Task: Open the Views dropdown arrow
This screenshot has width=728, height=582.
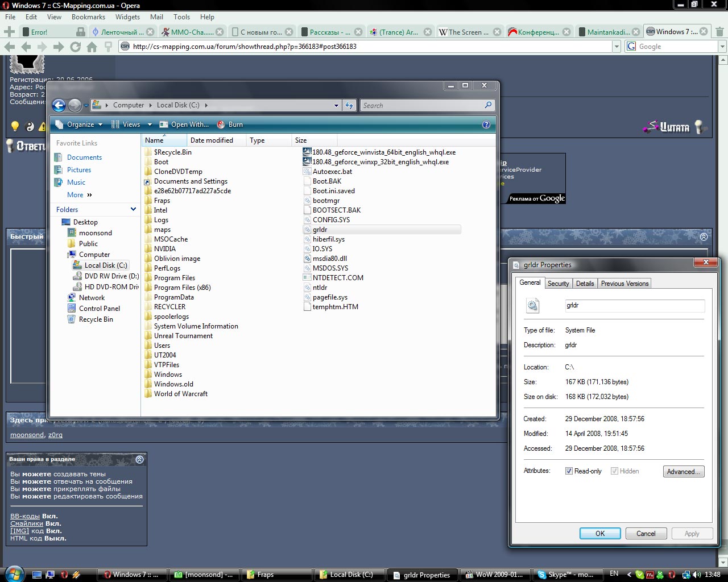Action: [x=150, y=124]
